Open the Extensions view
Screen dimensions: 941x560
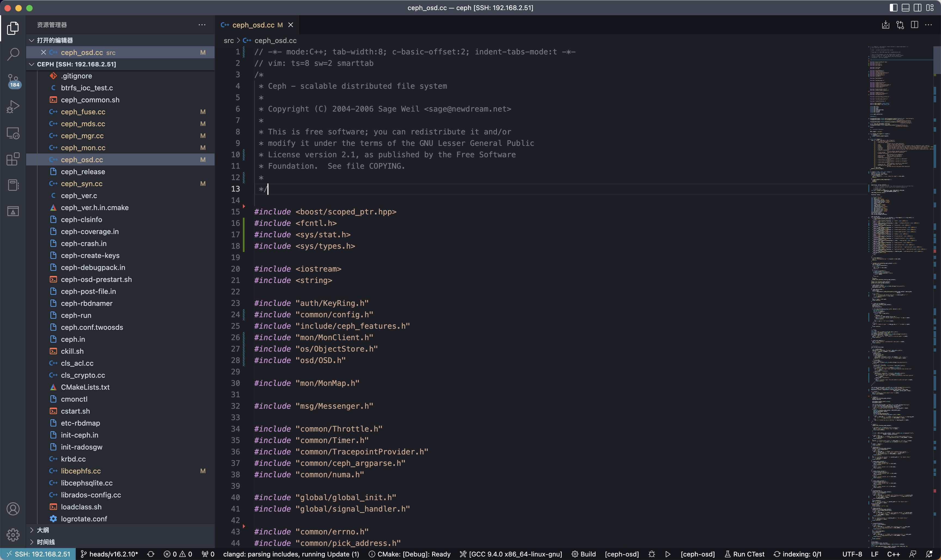pos(13,159)
